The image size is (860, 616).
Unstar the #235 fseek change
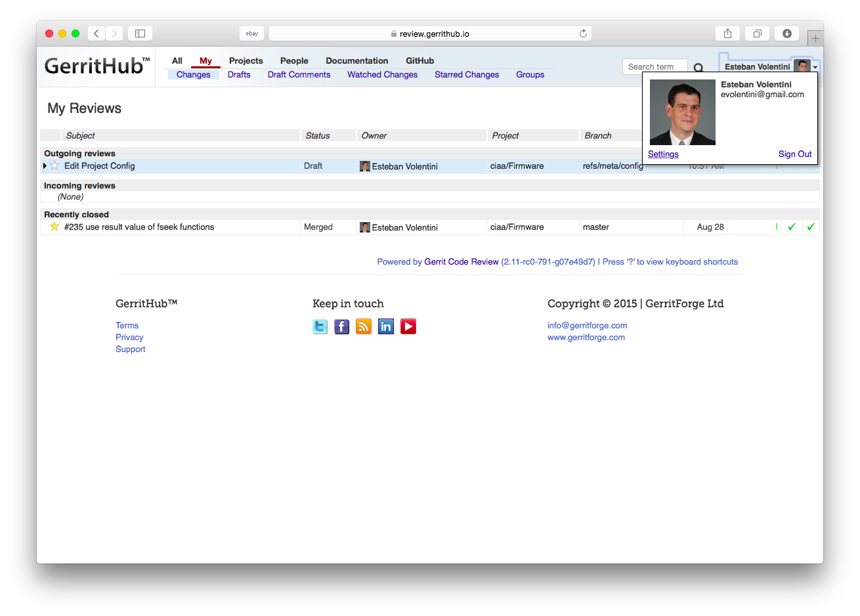54,227
